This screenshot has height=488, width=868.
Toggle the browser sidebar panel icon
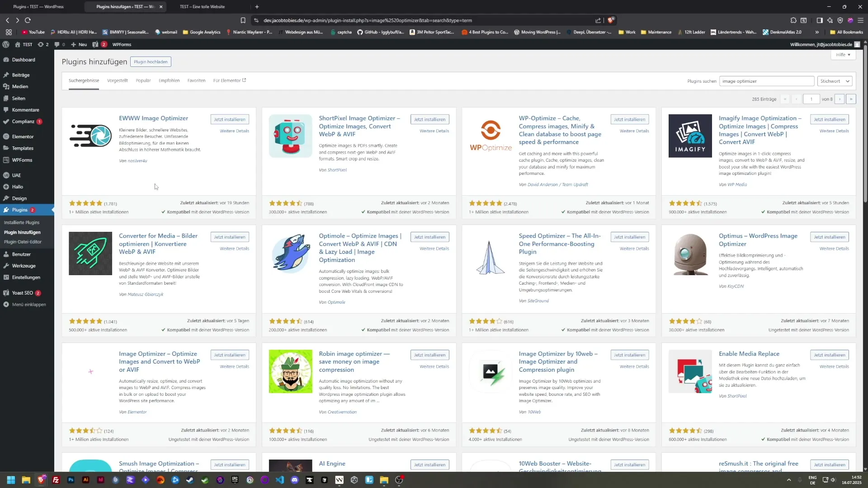819,20
